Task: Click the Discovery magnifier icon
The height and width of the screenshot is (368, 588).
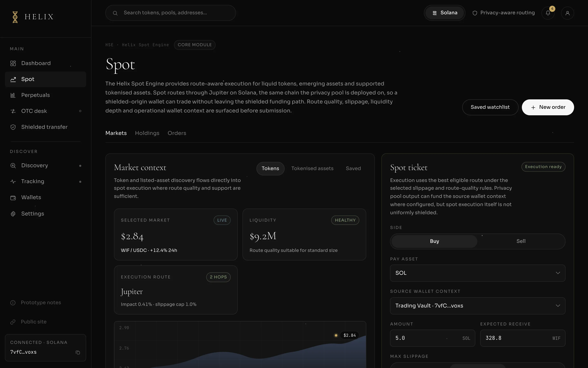Action: [x=13, y=166]
